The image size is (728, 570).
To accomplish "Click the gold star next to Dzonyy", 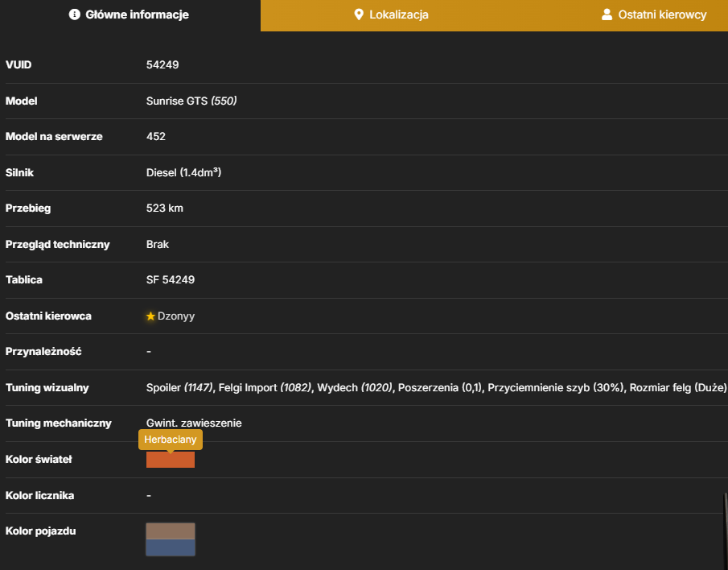I will click(150, 316).
